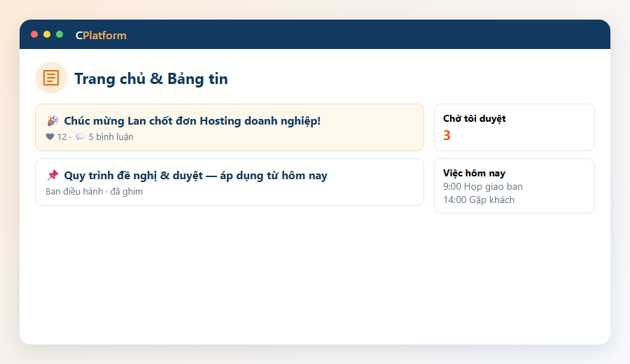630x364 pixels.
Task: Click the news feed document icon
Action: tap(51, 78)
